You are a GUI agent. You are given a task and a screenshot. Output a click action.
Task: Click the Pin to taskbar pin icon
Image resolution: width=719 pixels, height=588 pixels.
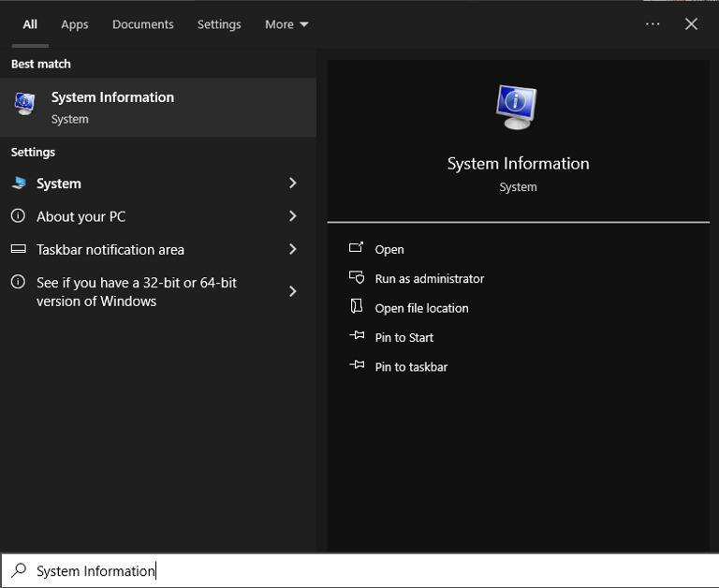tap(357, 365)
